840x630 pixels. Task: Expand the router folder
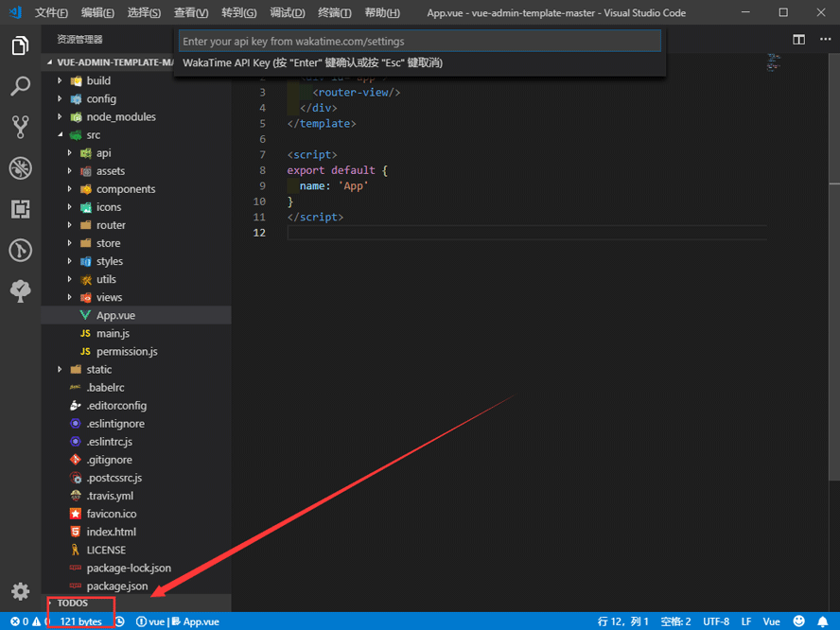136,225
